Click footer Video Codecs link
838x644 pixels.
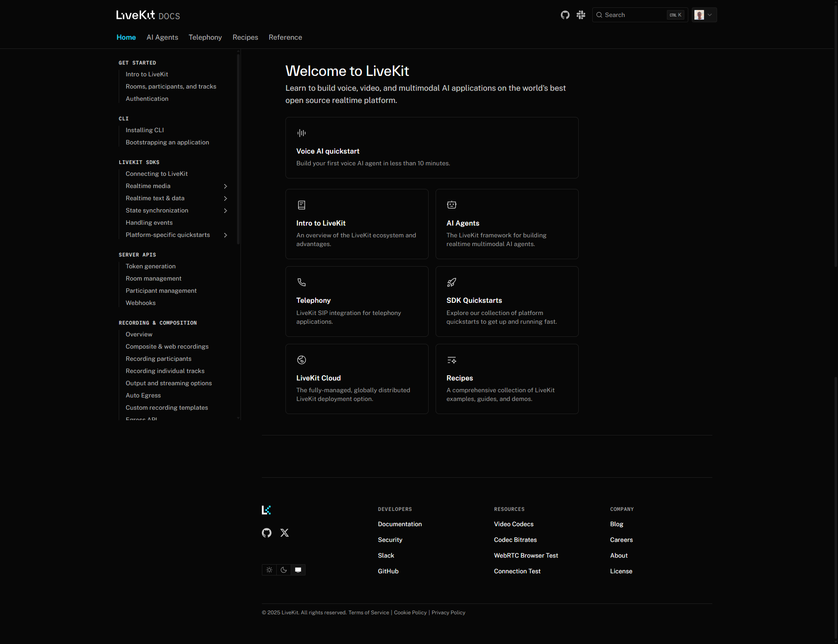514,524
